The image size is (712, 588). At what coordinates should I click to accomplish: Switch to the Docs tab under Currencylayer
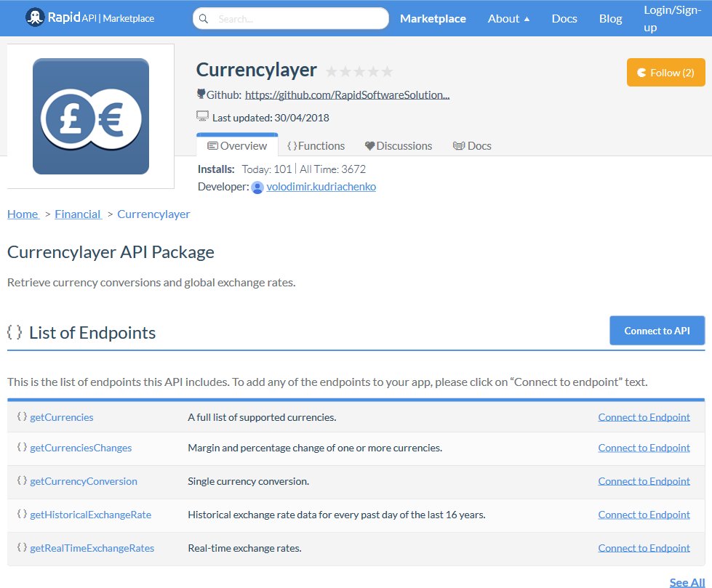[472, 145]
